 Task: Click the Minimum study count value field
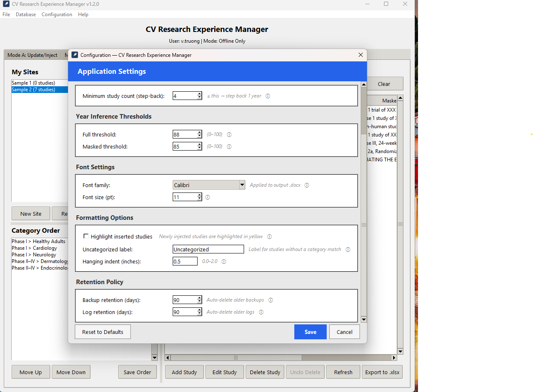pyautogui.click(x=185, y=96)
